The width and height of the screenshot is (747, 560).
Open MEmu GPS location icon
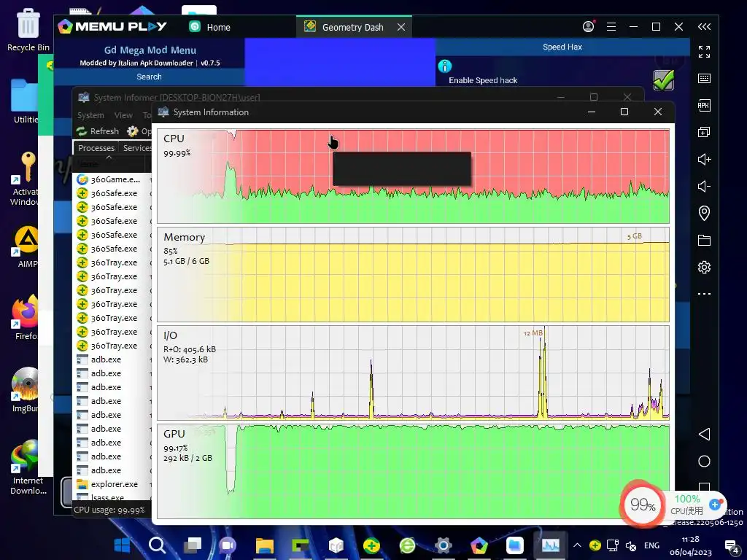point(704,213)
